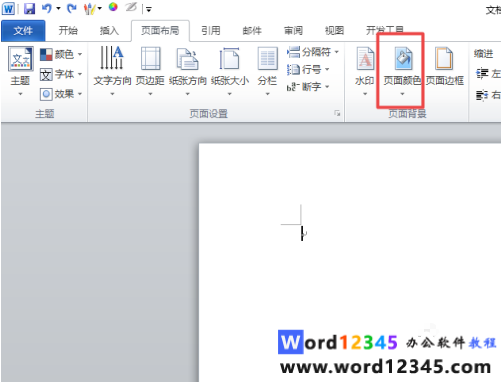This screenshot has height=383, width=501.
Task: Open the 主题 themes button
Action: point(20,71)
